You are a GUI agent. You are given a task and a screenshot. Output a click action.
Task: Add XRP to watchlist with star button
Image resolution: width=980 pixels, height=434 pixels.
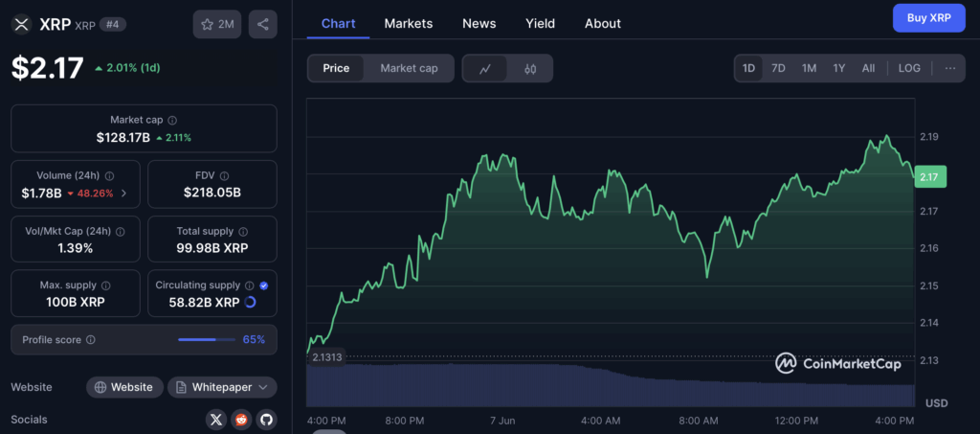coord(217,24)
